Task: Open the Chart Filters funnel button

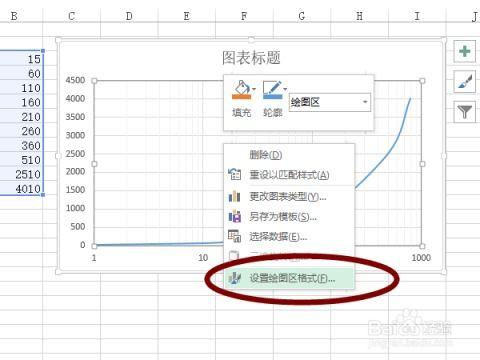Action: point(464,112)
